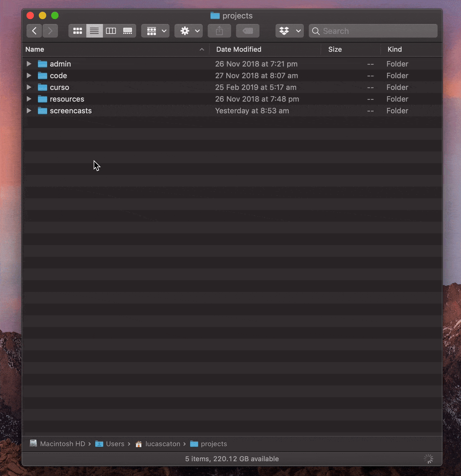Click lucascaton in the path bar
Image resolution: width=461 pixels, height=476 pixels.
click(163, 444)
